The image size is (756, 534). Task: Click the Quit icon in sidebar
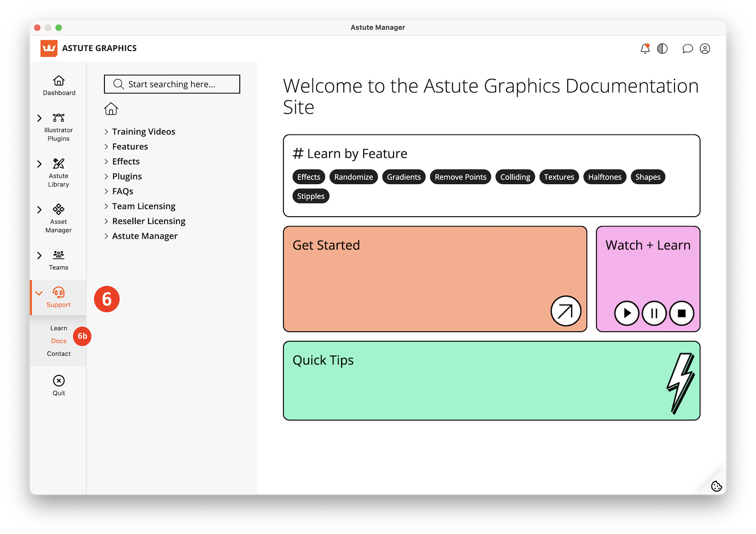click(59, 385)
